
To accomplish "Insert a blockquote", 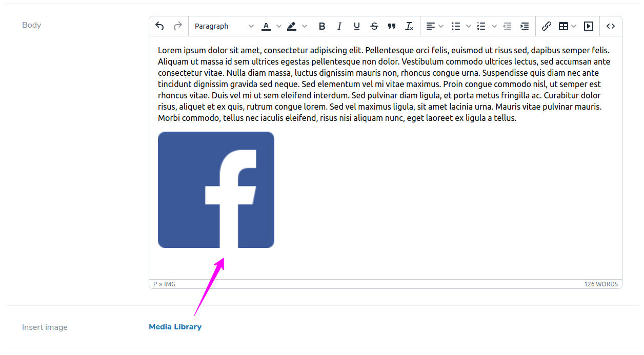I will pos(392,26).
